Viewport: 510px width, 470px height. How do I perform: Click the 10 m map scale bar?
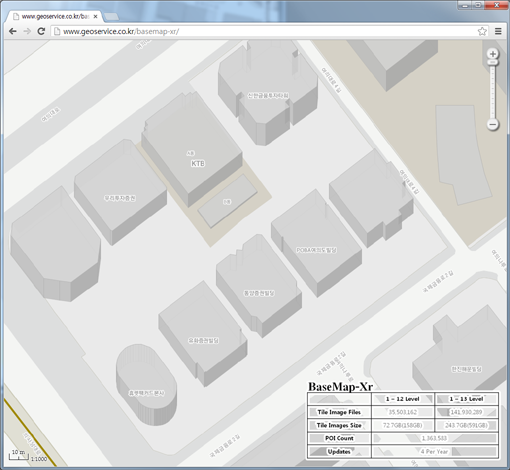click(18, 455)
